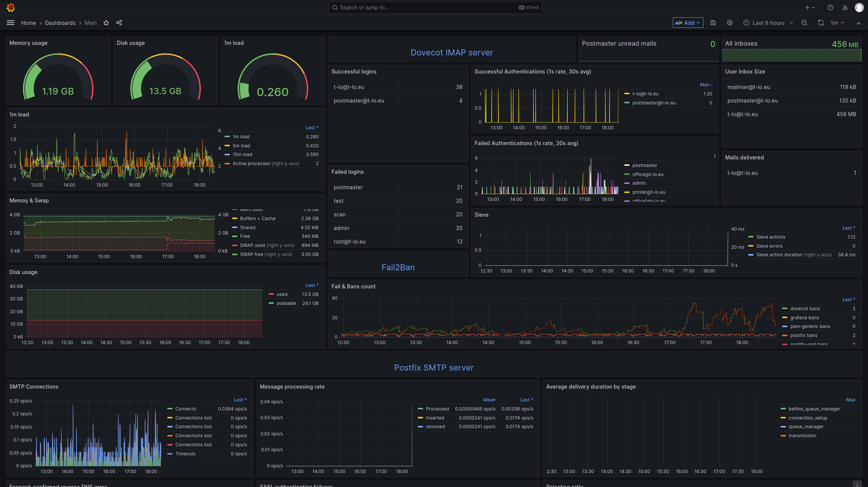
Task: Toggle Sieve errors series visibility
Action: click(769, 246)
